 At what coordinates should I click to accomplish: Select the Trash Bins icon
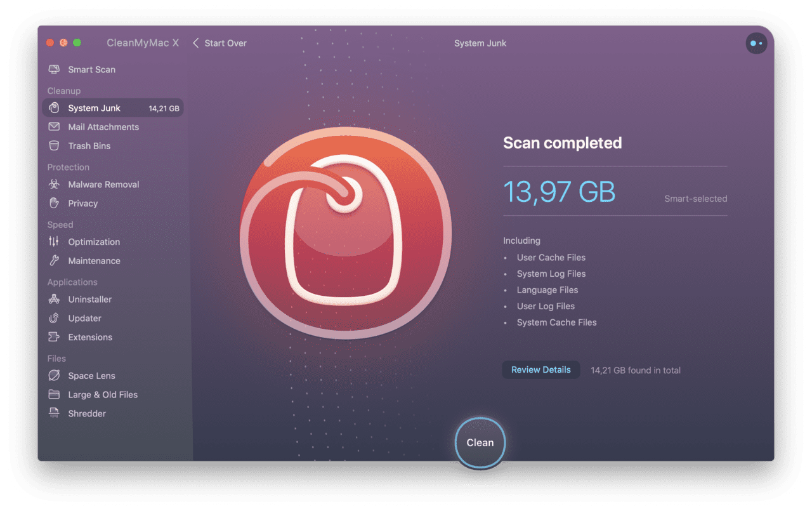[x=54, y=146]
